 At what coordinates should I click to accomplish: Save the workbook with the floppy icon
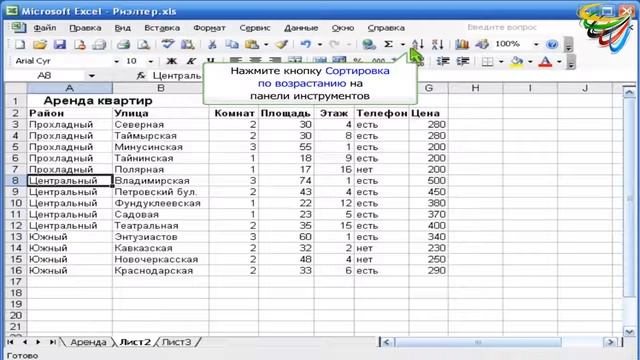pyautogui.click(x=60, y=44)
